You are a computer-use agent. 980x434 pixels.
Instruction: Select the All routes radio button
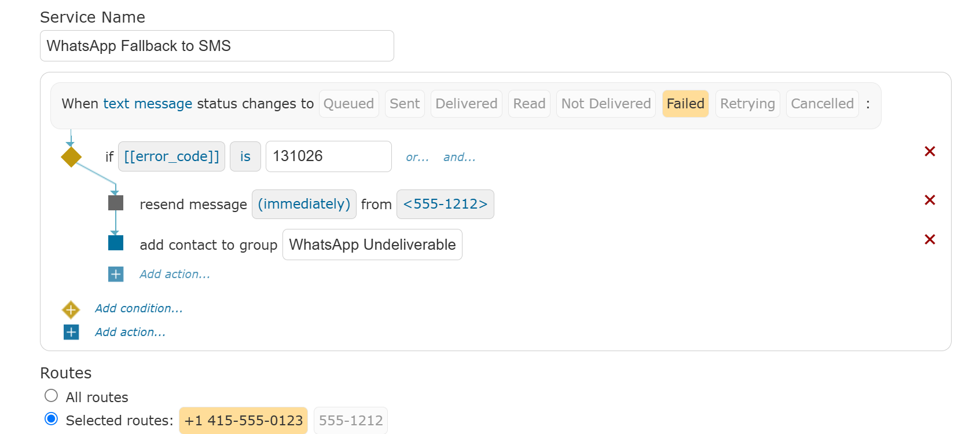52,396
